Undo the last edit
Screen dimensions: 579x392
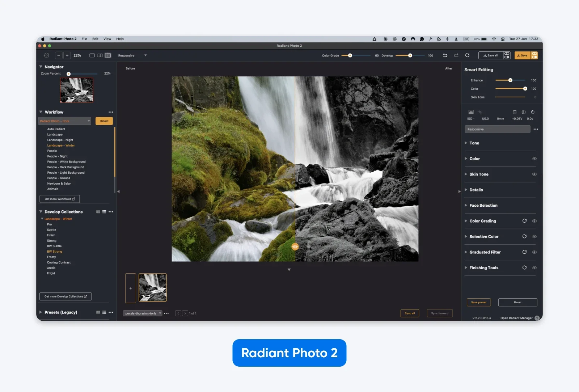pyautogui.click(x=445, y=55)
